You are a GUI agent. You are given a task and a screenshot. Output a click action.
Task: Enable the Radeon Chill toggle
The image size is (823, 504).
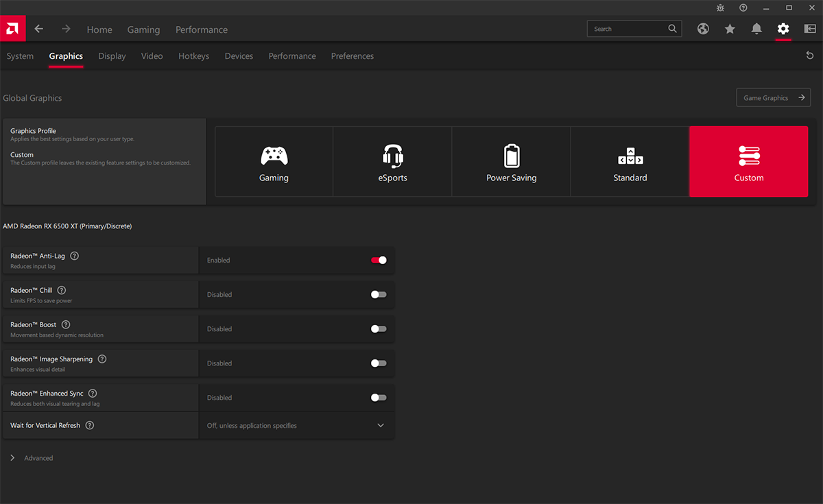[x=379, y=294]
